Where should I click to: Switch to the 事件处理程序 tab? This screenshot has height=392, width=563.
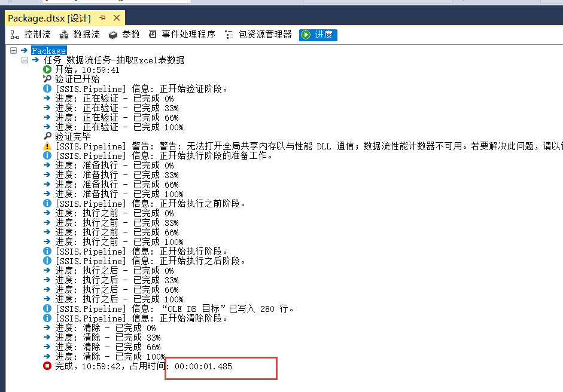click(182, 35)
